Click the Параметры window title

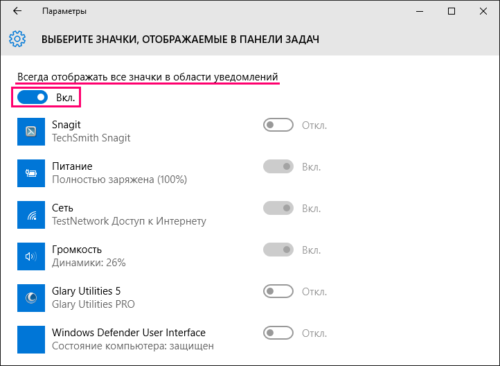click(x=64, y=11)
